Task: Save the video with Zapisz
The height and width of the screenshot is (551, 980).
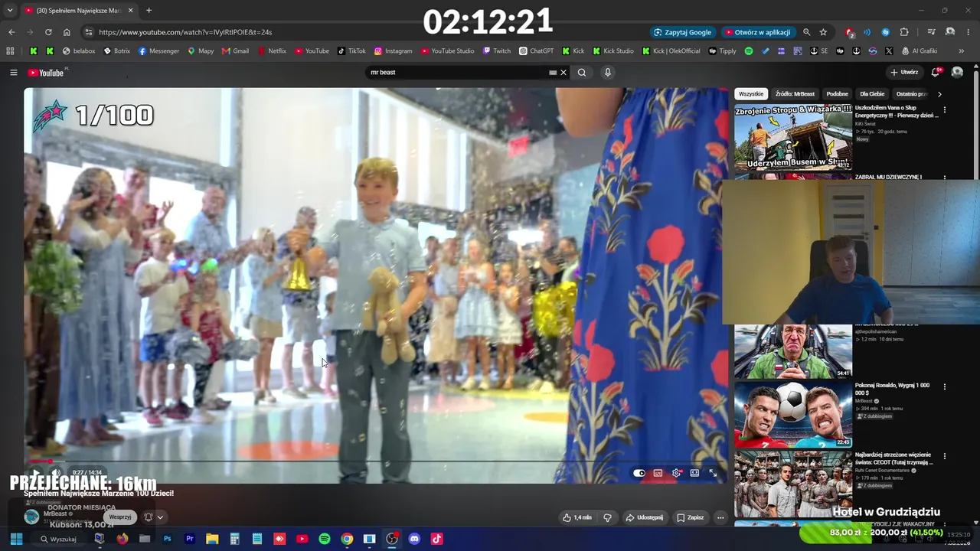Action: click(690, 517)
